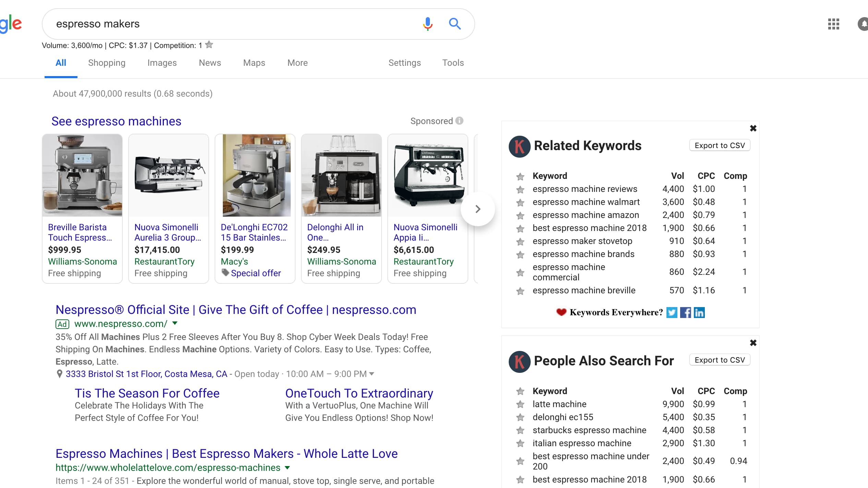Click the Keywords Everywhere logo in People Also Search For

[519, 362]
